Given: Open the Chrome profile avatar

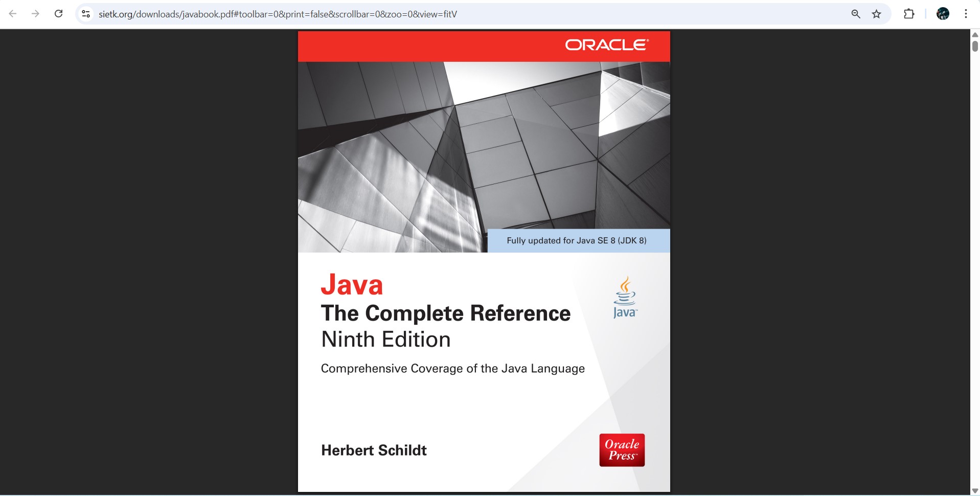Looking at the screenshot, I should (x=943, y=14).
